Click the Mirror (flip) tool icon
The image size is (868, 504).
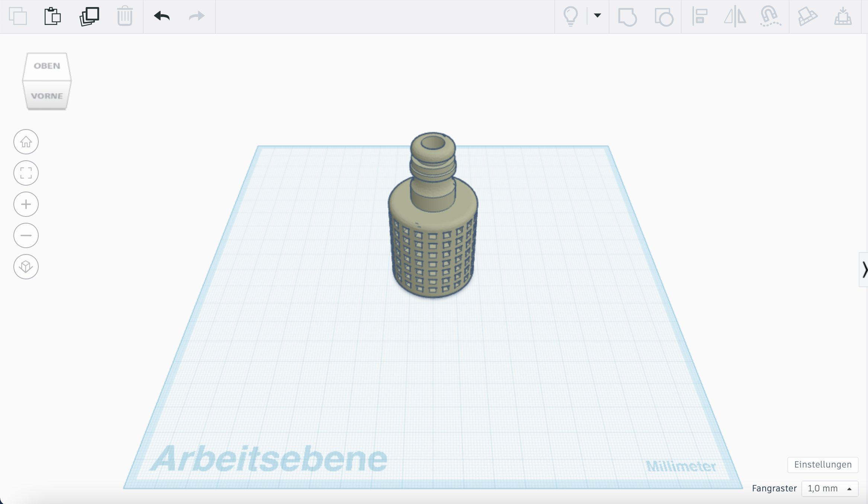coord(735,16)
